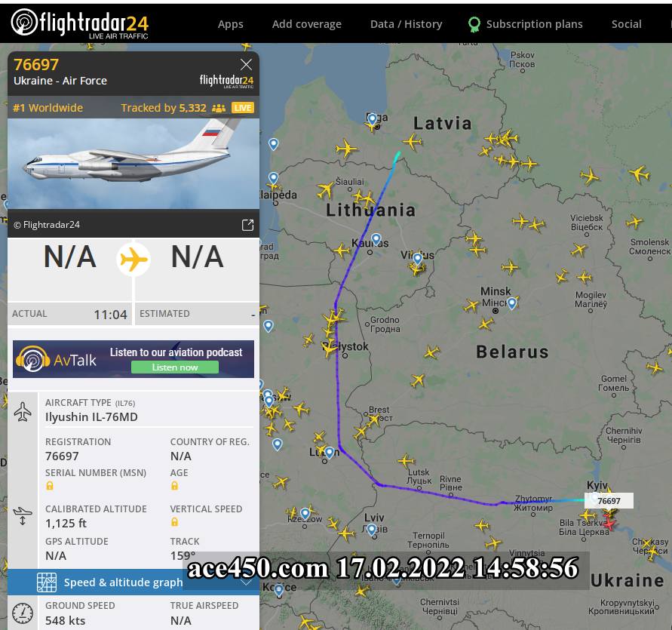Screen dimensions: 672x630
Task: Expand the Speed & altitude graph section
Action: coord(133,582)
